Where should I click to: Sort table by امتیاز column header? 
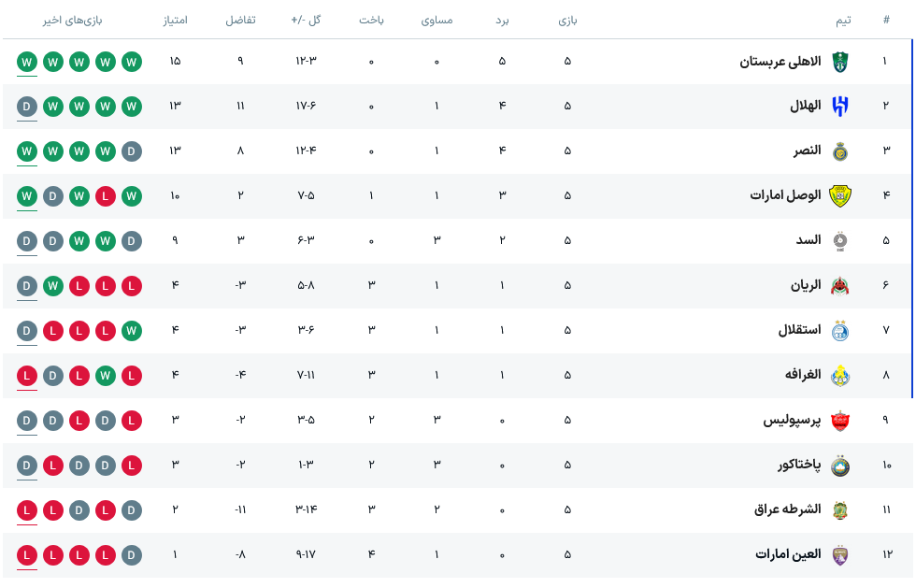(x=176, y=20)
